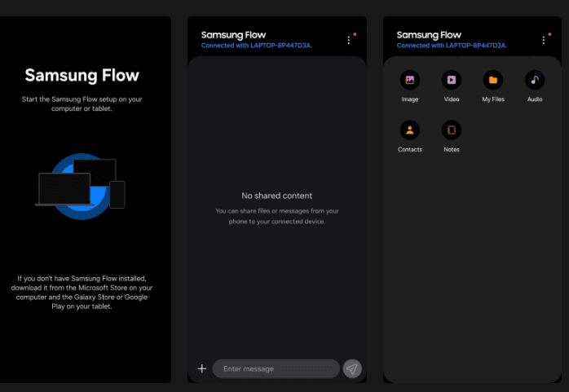Click Samsung Flow header on chat screen
The image size is (569, 392).
[x=234, y=35]
